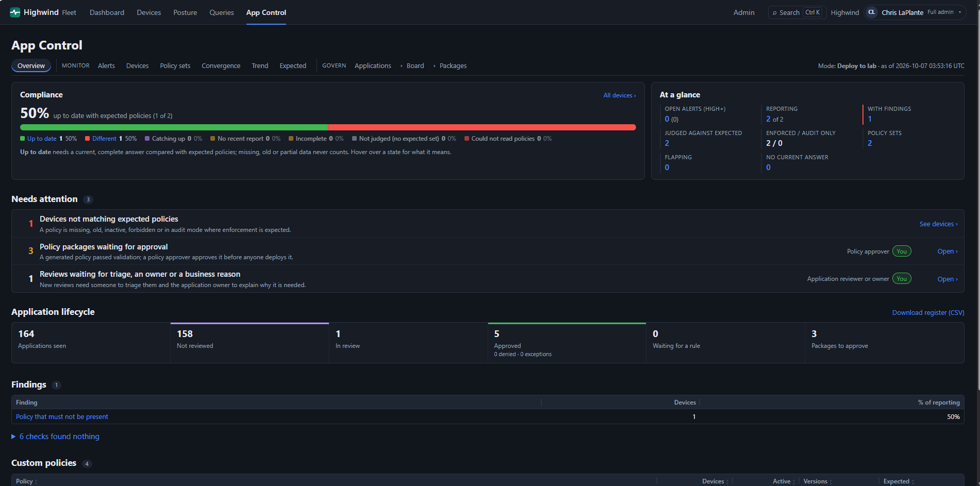Open policy packages waiting for approval
This screenshot has height=486, width=980.
[948, 252]
